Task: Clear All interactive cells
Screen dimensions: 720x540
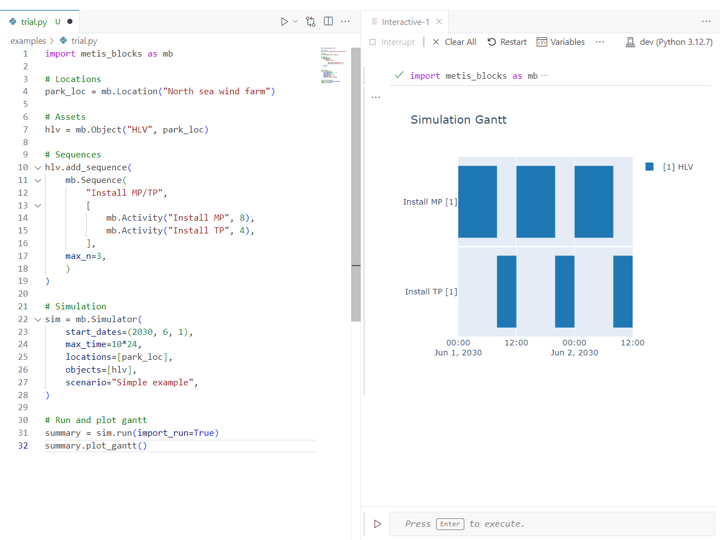Action: pos(454,42)
